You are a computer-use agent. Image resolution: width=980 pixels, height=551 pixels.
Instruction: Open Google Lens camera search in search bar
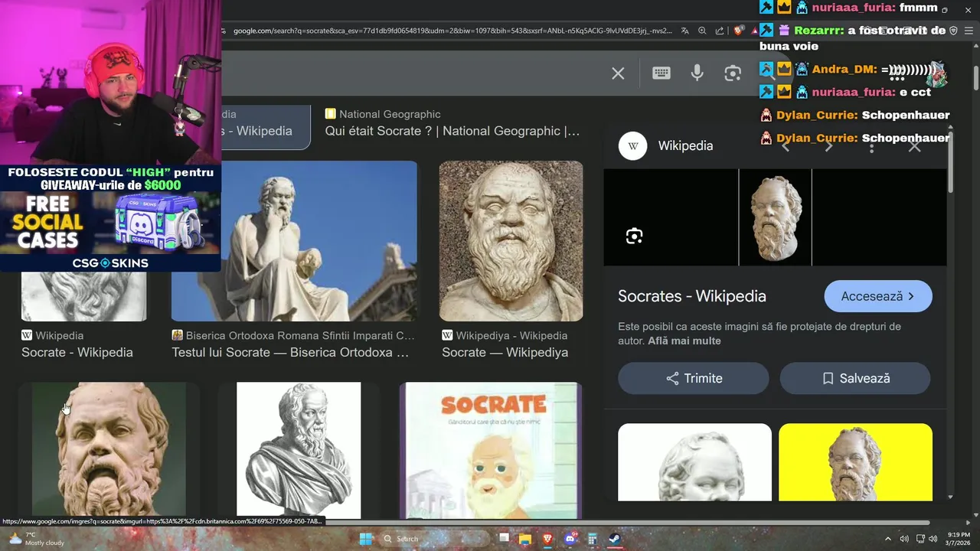click(x=733, y=73)
